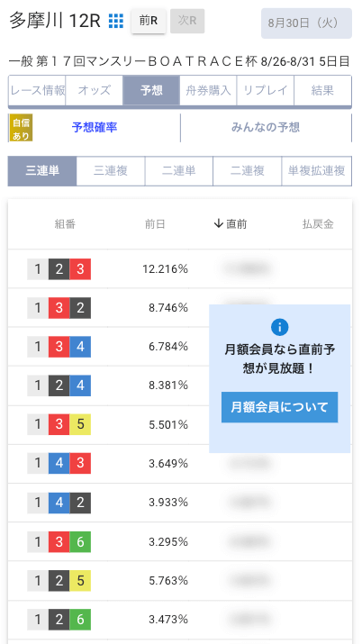This screenshot has height=644, width=362.
Task: Open the リプレイ tab
Action: (265, 90)
